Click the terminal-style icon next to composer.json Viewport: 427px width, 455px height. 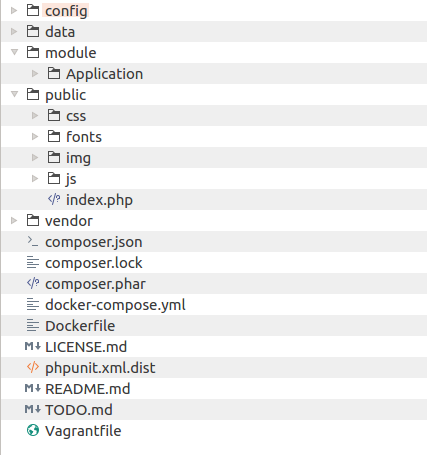pyautogui.click(x=33, y=241)
